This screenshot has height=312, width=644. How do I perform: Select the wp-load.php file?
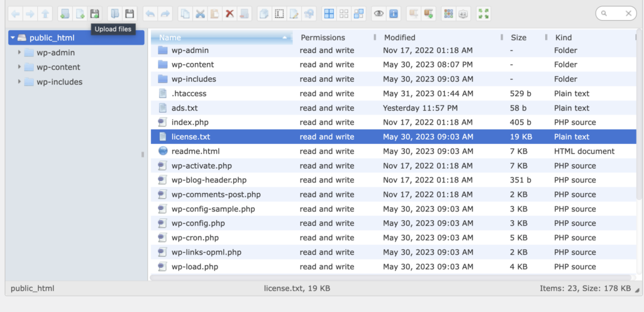[394, 267]
